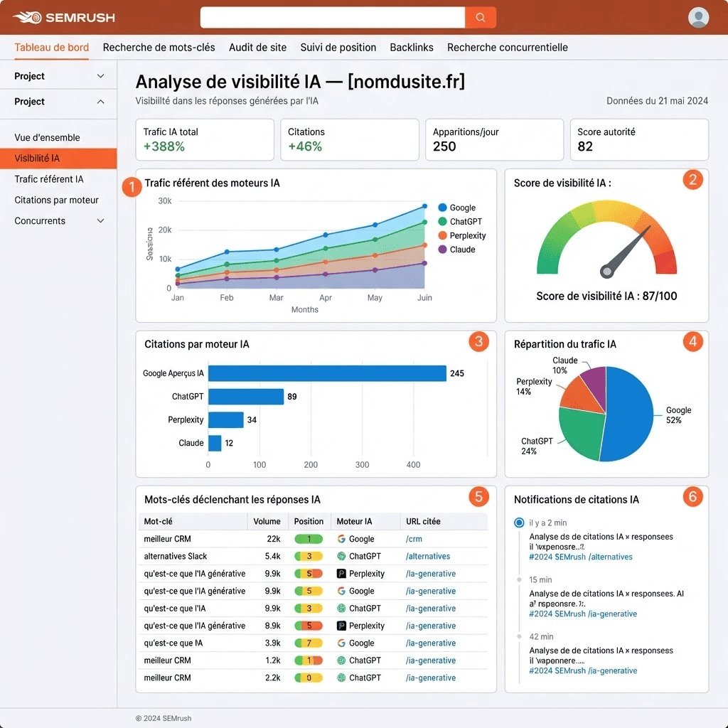Viewport: 728px width, 728px height.
Task: Sort table by Moteur IA column
Action: tap(354, 521)
